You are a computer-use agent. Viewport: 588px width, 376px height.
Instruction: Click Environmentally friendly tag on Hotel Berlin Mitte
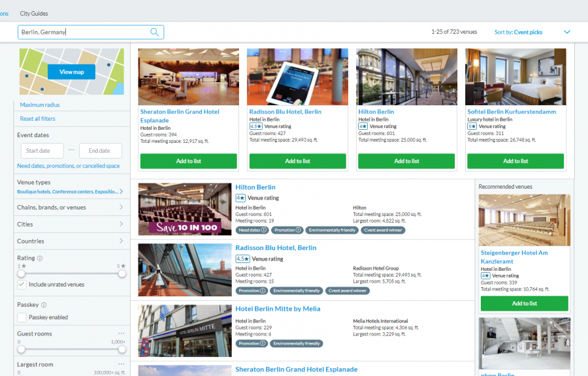click(x=296, y=343)
